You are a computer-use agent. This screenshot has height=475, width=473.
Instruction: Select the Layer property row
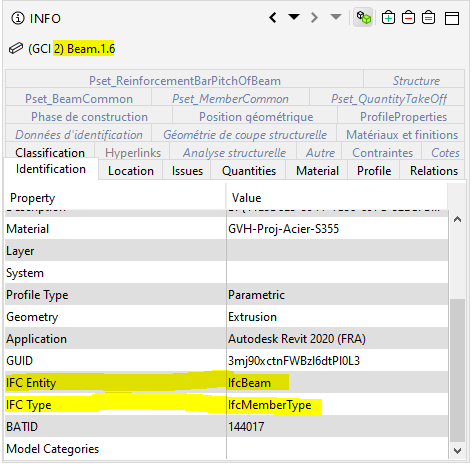click(x=227, y=250)
